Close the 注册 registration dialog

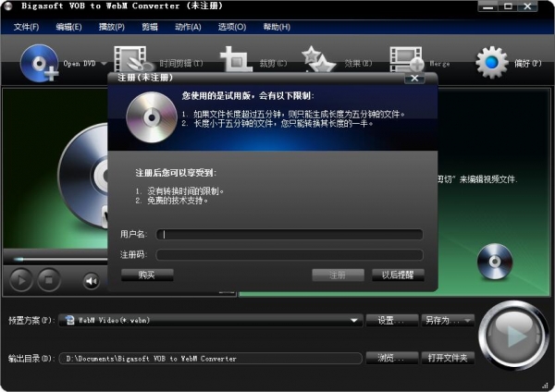point(414,79)
